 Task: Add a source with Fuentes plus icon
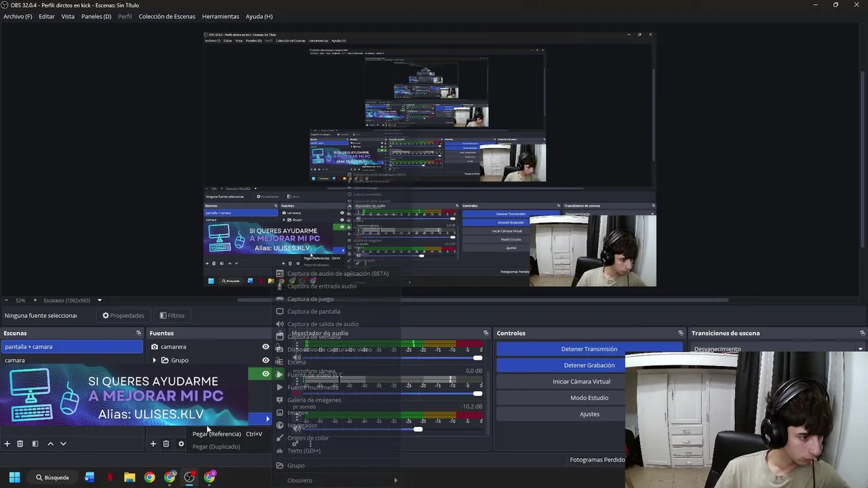[153, 444]
